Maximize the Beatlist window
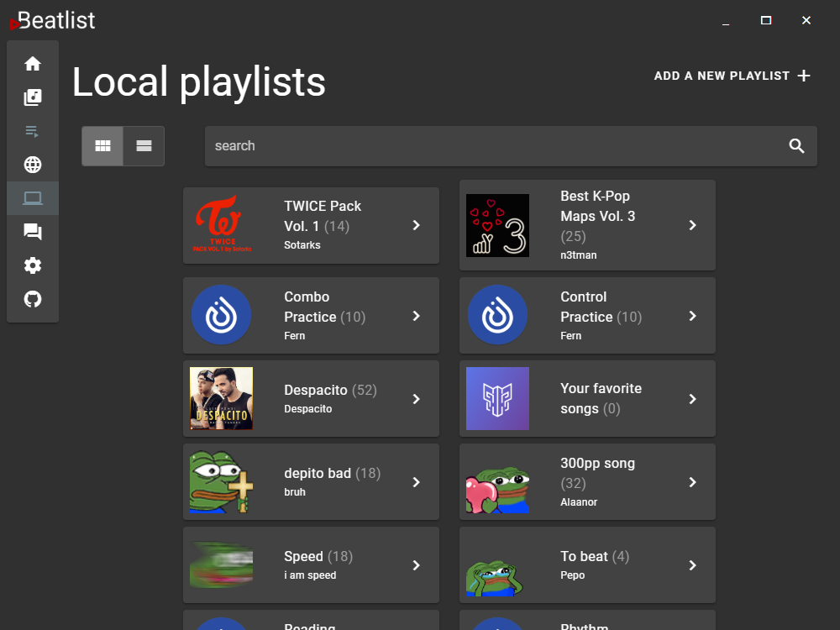This screenshot has height=630, width=840. point(766,20)
